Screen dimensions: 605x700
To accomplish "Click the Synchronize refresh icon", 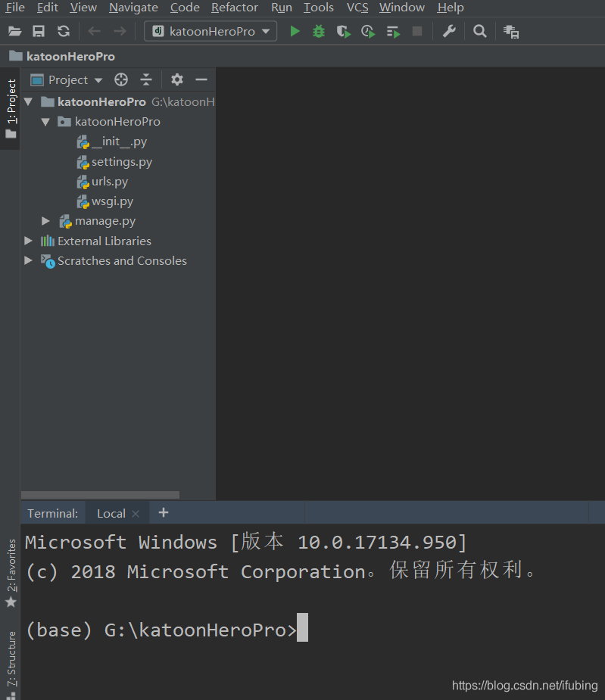I will tap(64, 31).
